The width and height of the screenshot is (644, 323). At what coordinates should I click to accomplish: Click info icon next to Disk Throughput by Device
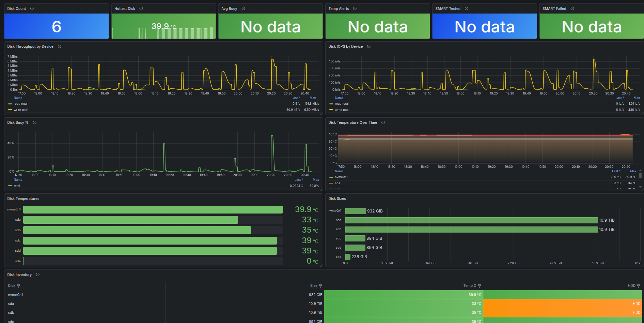tap(60, 46)
